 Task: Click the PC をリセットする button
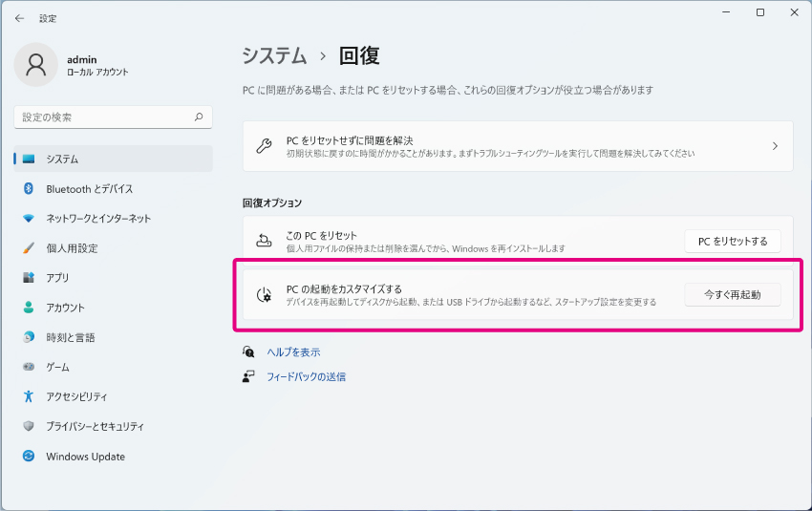point(733,242)
